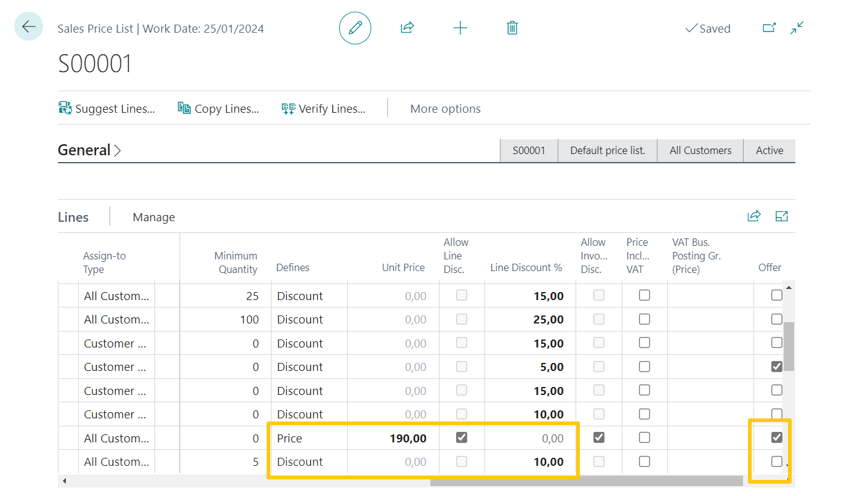
Task: Click the Saved status indicator
Action: 708,28
